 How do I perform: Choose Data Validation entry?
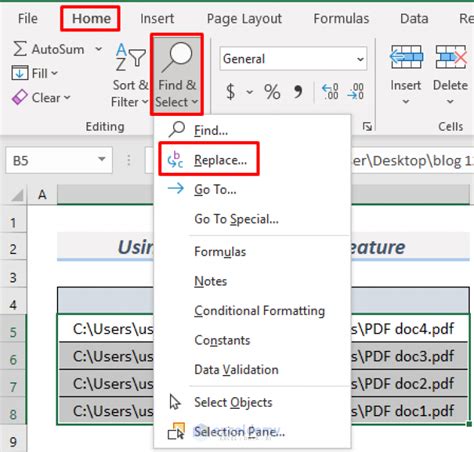(252, 370)
